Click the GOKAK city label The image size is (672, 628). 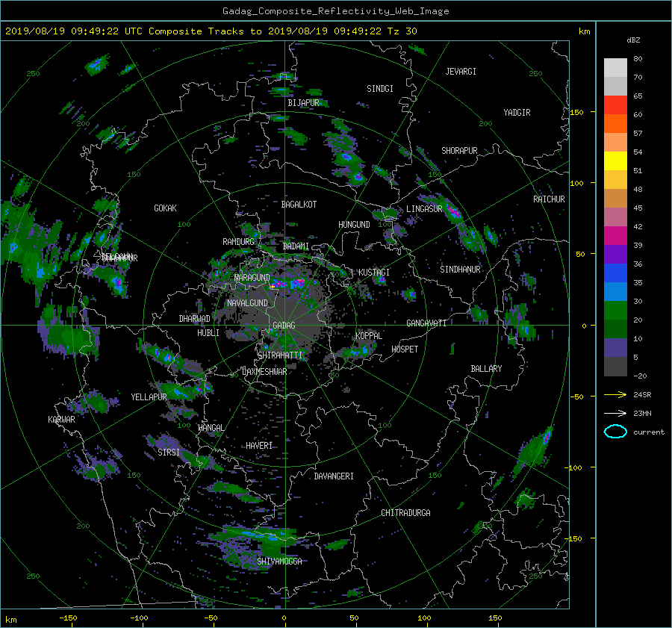pyautogui.click(x=165, y=208)
